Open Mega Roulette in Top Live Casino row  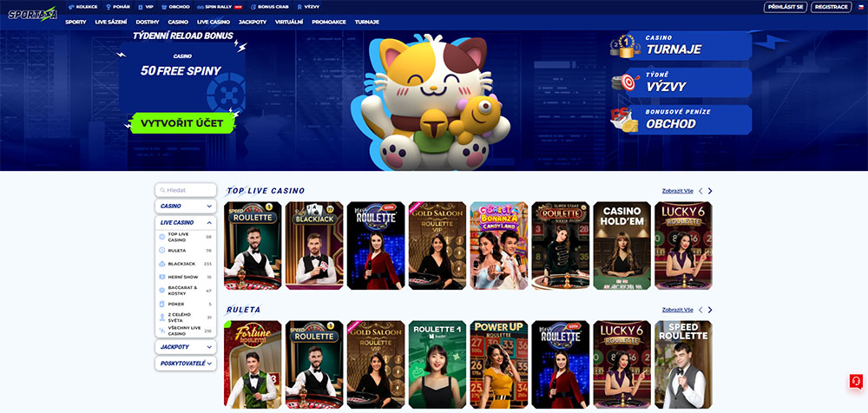pyautogui.click(x=376, y=246)
